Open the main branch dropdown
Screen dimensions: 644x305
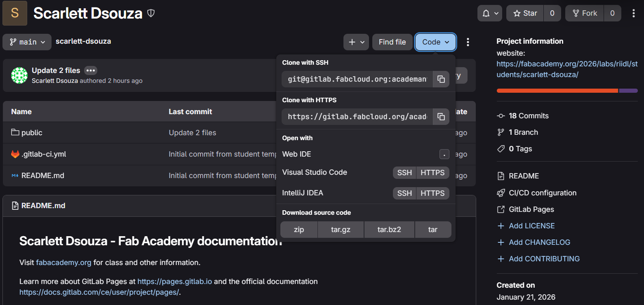pos(27,42)
